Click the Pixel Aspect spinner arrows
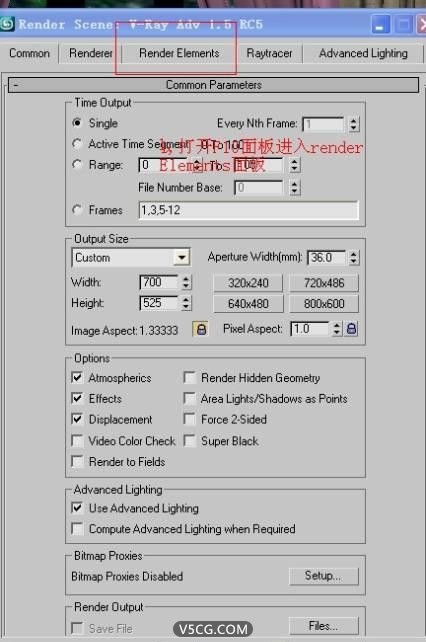 [337, 328]
